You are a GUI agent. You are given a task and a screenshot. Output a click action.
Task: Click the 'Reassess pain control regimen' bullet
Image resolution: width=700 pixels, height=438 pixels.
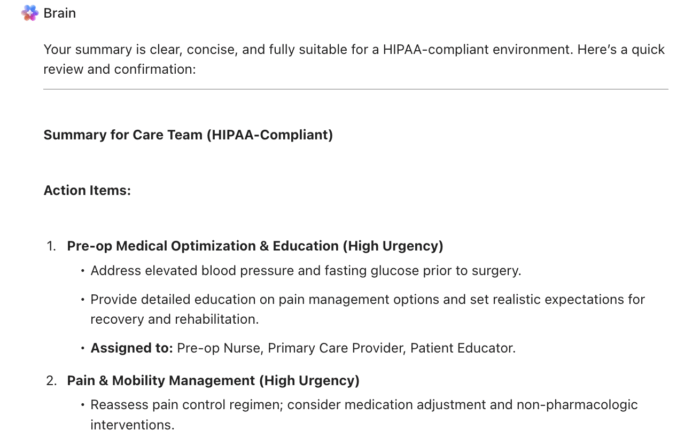click(364, 414)
